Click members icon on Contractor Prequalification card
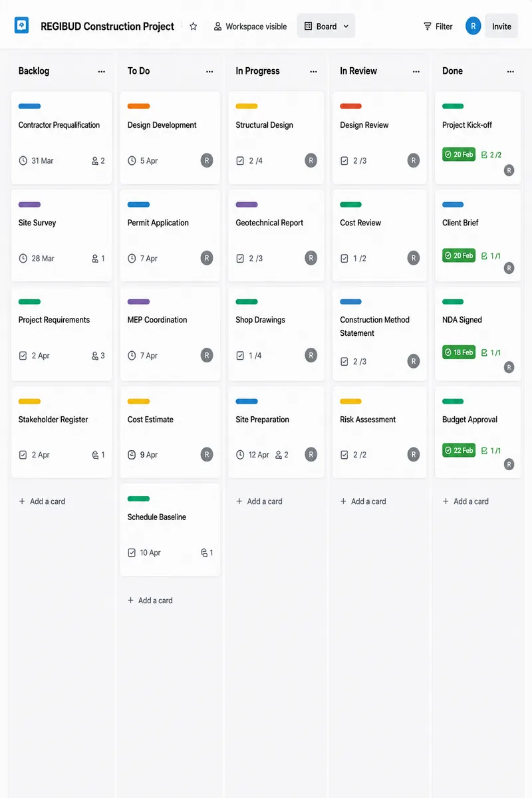This screenshot has height=798, width=532. coord(95,161)
